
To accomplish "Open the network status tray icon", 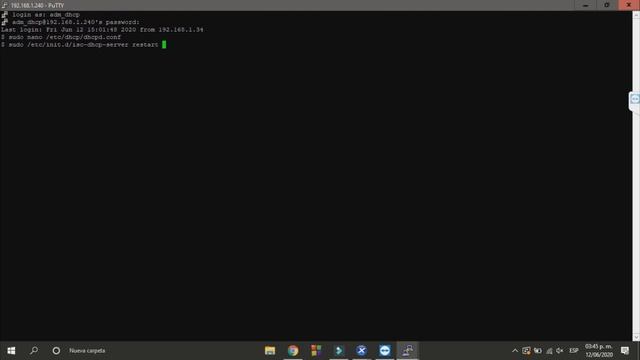I will (549, 351).
